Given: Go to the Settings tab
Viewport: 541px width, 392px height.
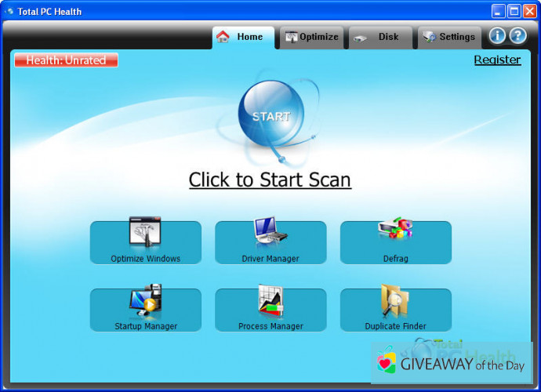Looking at the screenshot, I should point(449,37).
